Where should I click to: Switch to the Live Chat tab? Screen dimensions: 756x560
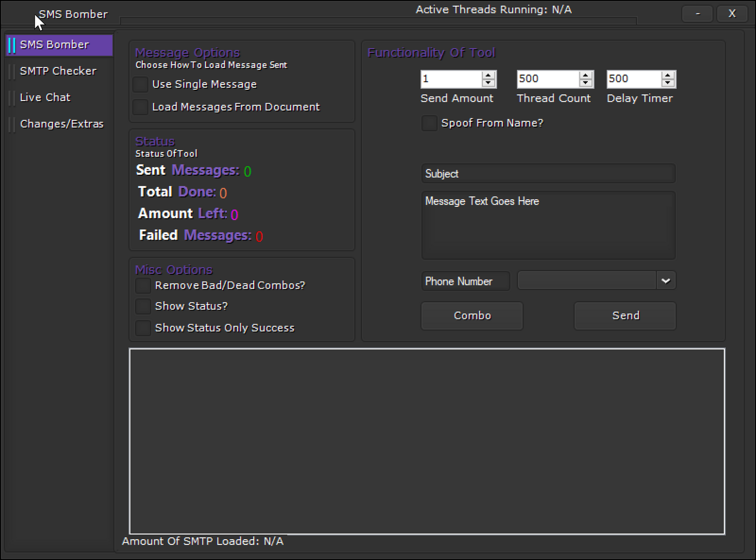click(x=45, y=97)
